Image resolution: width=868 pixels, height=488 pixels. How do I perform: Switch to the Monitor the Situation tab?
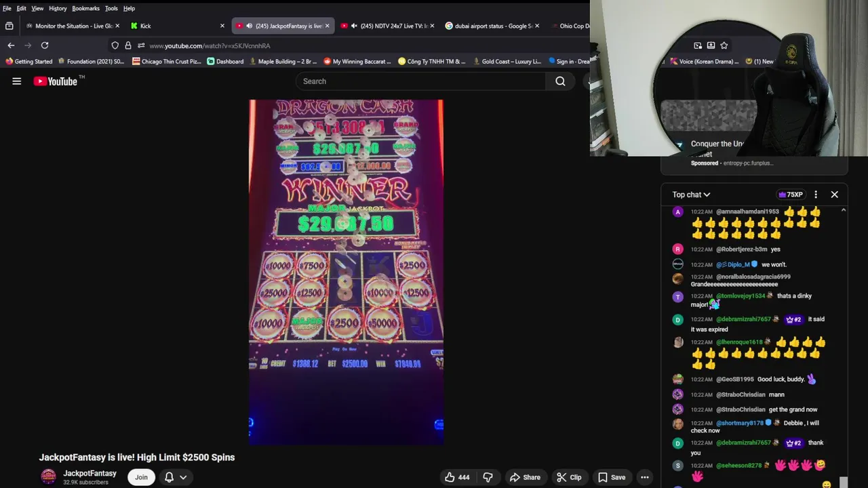73,26
